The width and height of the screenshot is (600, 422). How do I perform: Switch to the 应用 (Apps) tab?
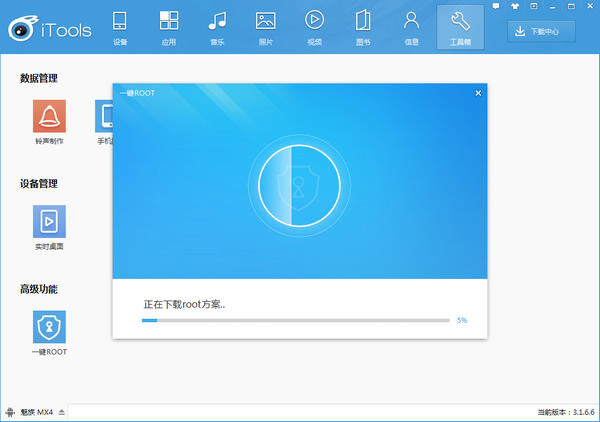pyautogui.click(x=168, y=26)
